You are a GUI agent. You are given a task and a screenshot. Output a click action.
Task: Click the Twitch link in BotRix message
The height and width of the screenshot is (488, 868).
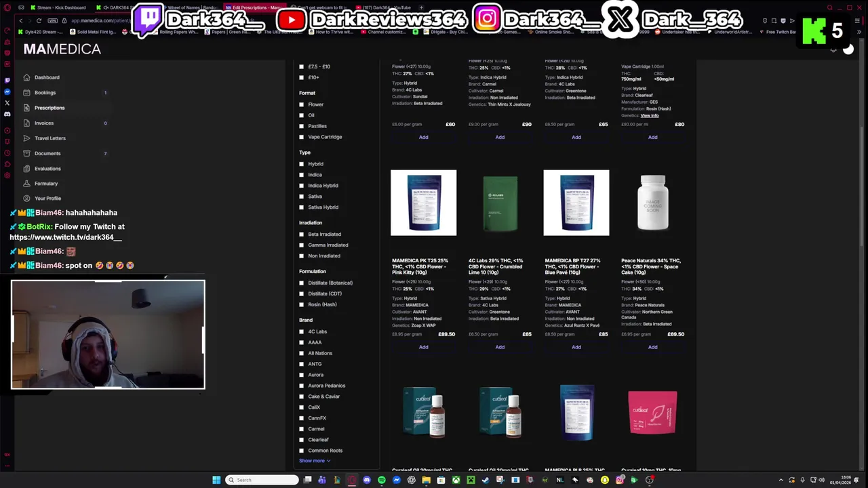click(x=66, y=238)
